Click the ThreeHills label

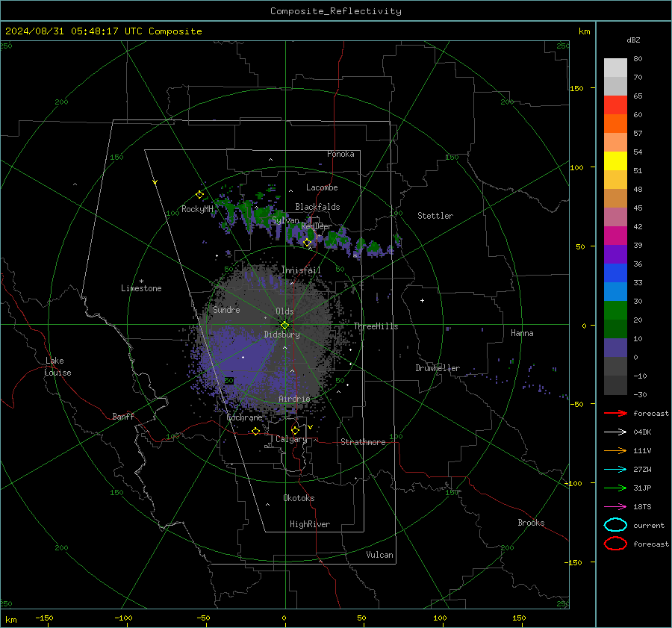click(x=376, y=326)
